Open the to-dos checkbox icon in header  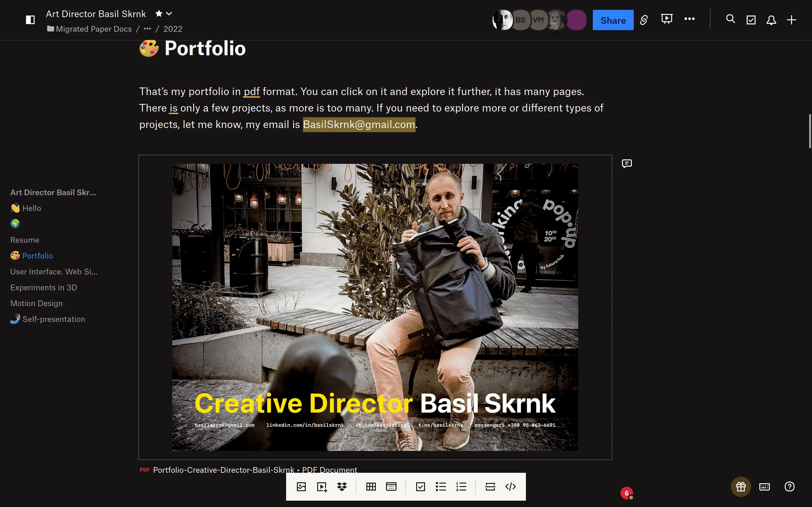751,20
